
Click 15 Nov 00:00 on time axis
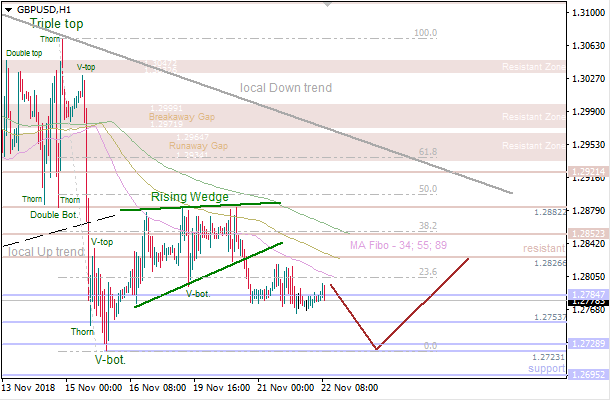pos(94,387)
